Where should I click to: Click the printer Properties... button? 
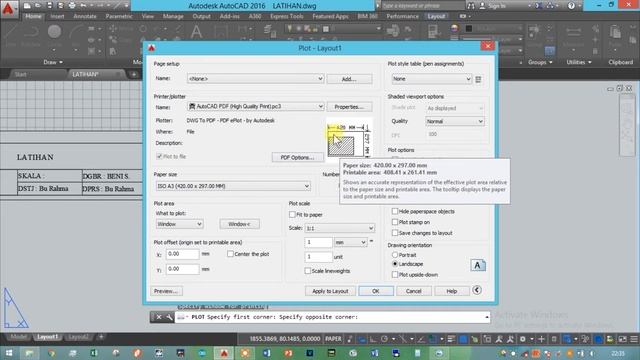[x=349, y=107]
